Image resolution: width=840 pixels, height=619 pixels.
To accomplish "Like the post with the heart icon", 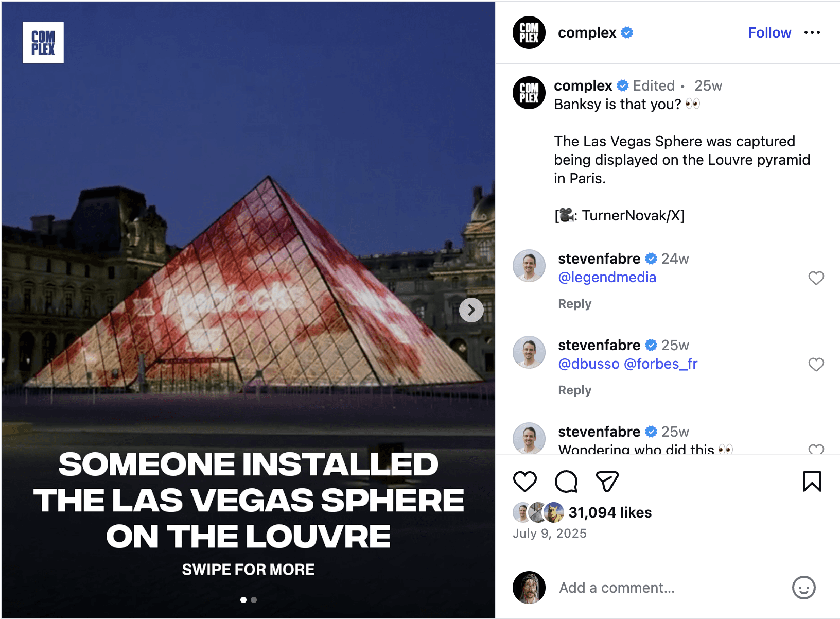I will (525, 482).
